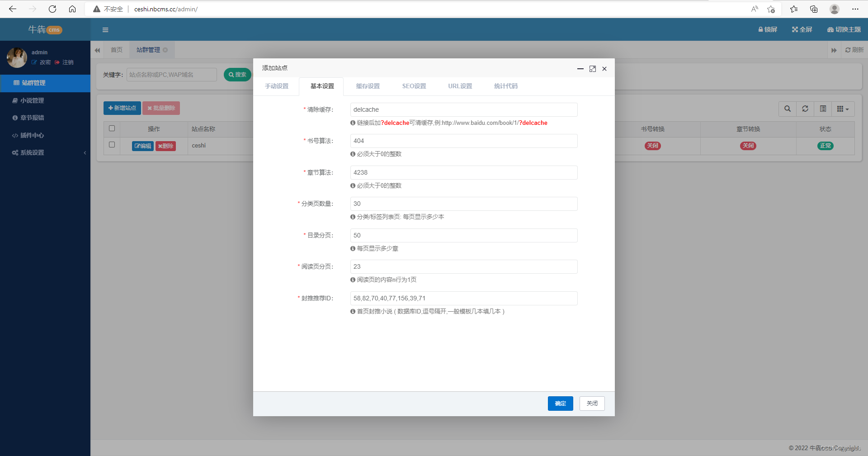Click the 确定 confirm button
Screen dimensions: 868x456
pyautogui.click(x=560, y=404)
